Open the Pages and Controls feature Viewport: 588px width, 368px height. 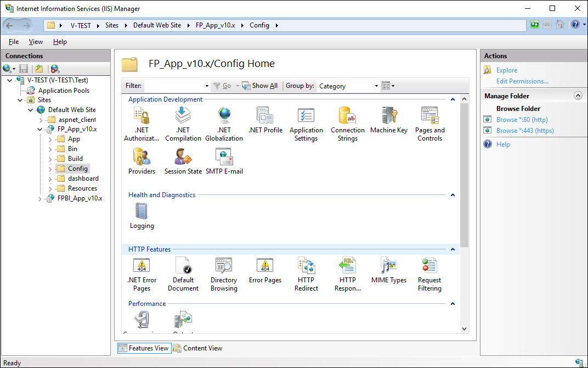coord(429,124)
